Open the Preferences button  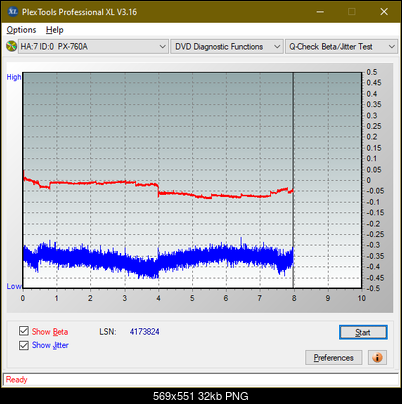(334, 358)
